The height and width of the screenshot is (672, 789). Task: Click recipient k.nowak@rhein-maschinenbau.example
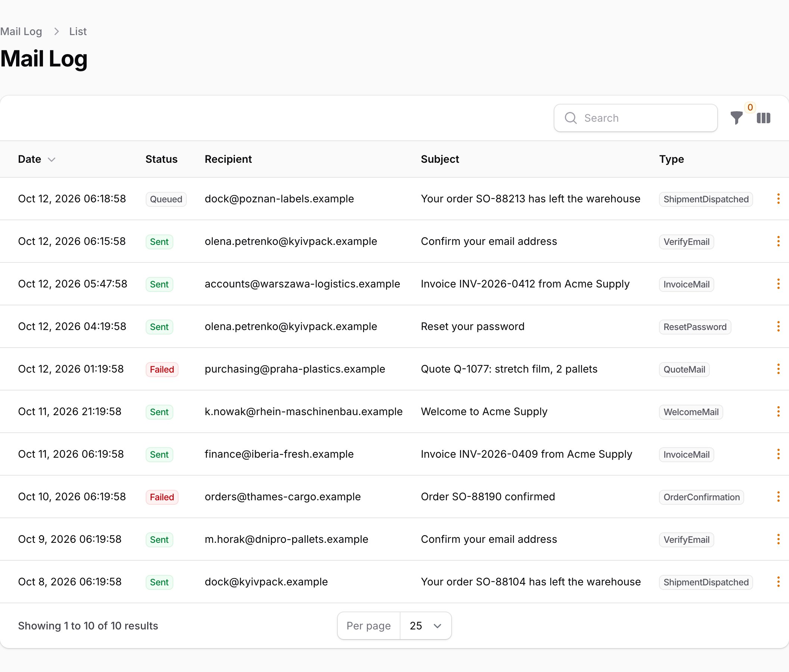[x=303, y=412]
